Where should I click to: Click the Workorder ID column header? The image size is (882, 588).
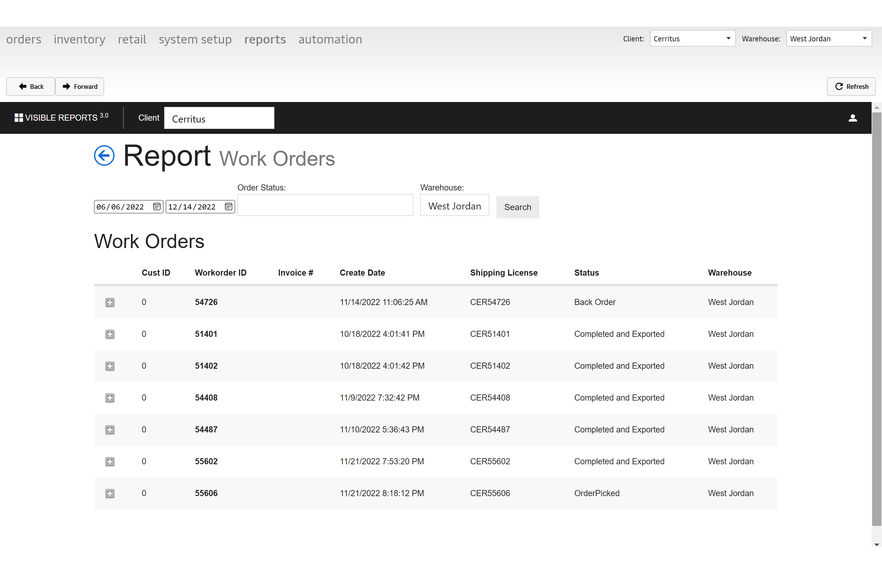[221, 273]
